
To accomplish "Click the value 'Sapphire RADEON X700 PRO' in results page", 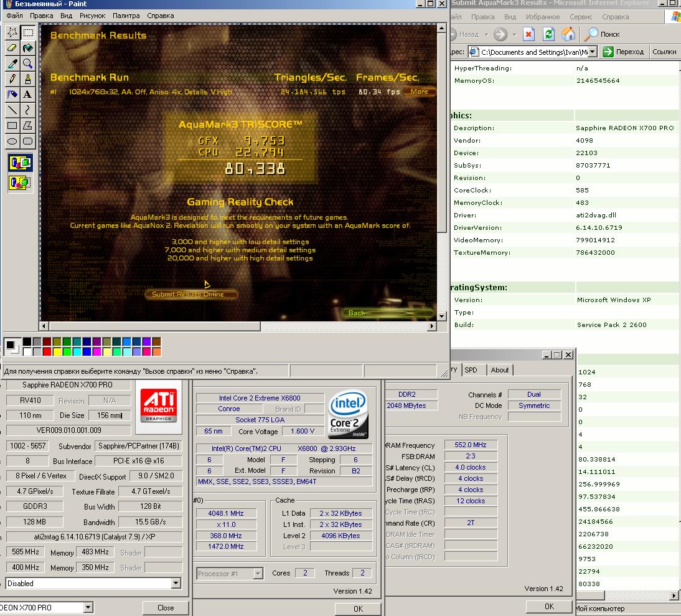I will (x=624, y=128).
